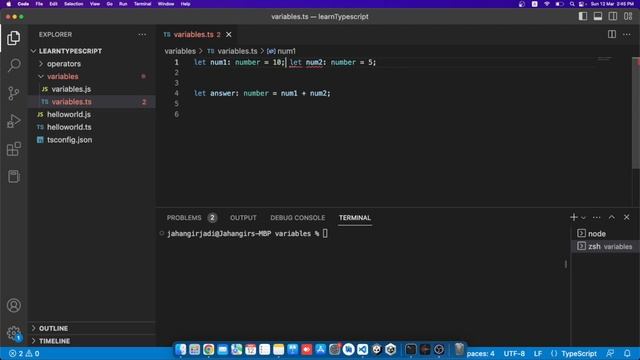Click the num2 variable on line 1

tap(314, 62)
